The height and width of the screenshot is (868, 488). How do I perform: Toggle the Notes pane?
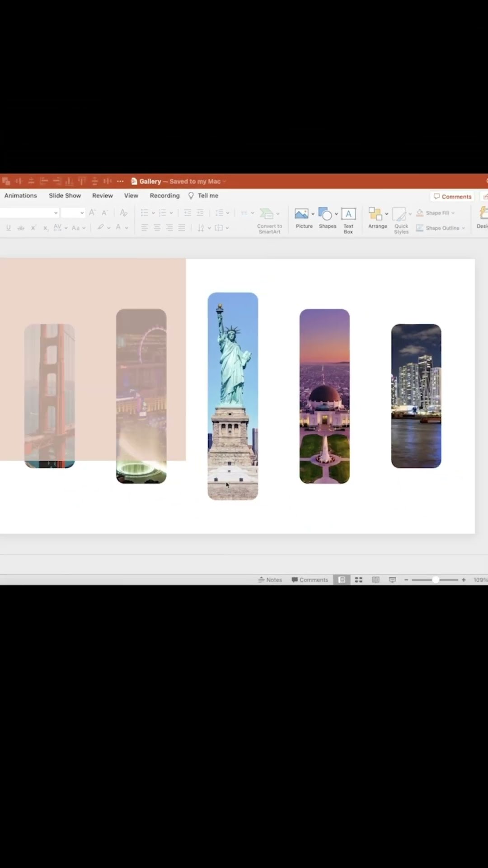(x=270, y=580)
